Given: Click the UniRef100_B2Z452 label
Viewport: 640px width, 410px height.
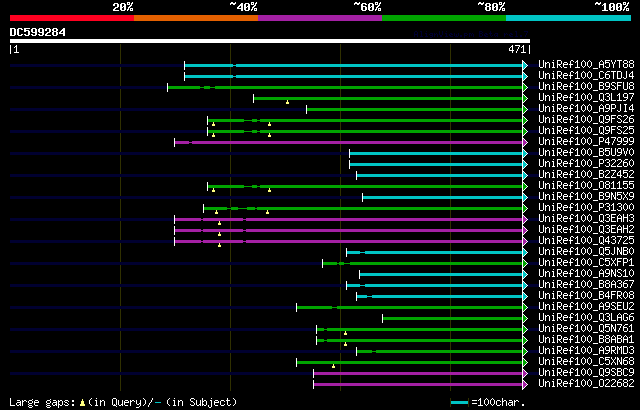Looking at the screenshot, I should coord(586,175).
